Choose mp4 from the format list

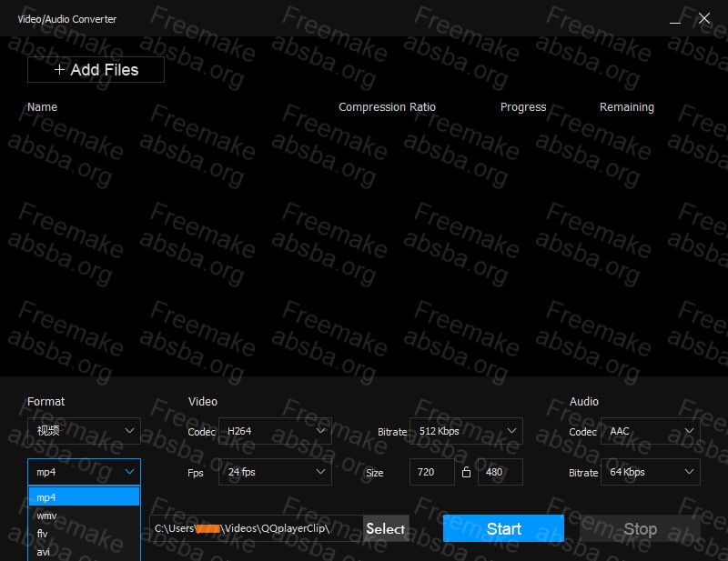84,497
